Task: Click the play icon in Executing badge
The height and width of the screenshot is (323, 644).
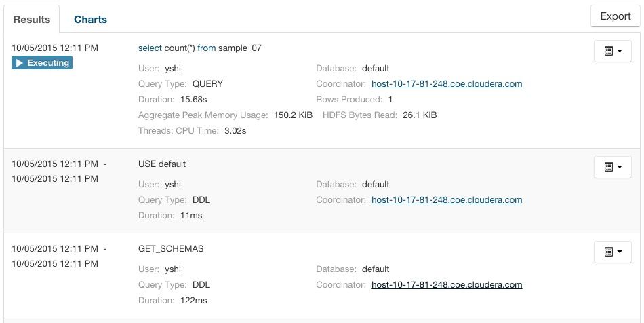Action: [20, 63]
